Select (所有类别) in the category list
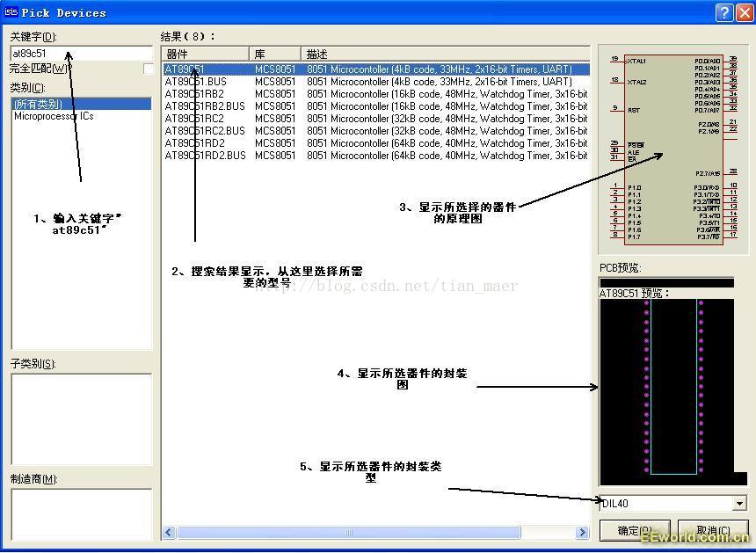The image size is (756, 553). click(x=81, y=104)
